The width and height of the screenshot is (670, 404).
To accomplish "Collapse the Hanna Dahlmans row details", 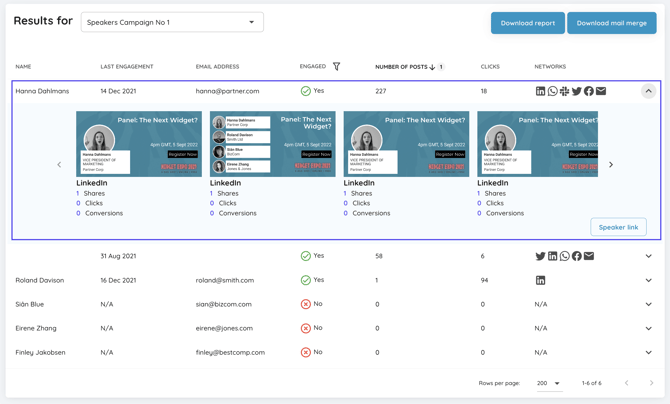I will [x=648, y=91].
